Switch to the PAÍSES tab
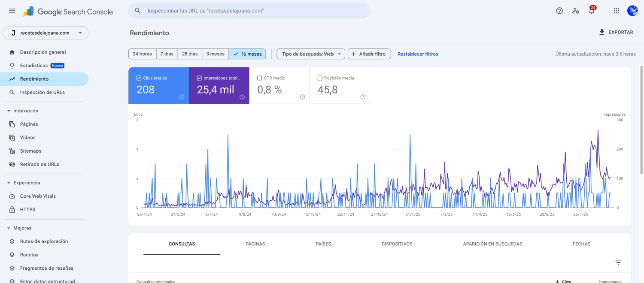 click(323, 244)
